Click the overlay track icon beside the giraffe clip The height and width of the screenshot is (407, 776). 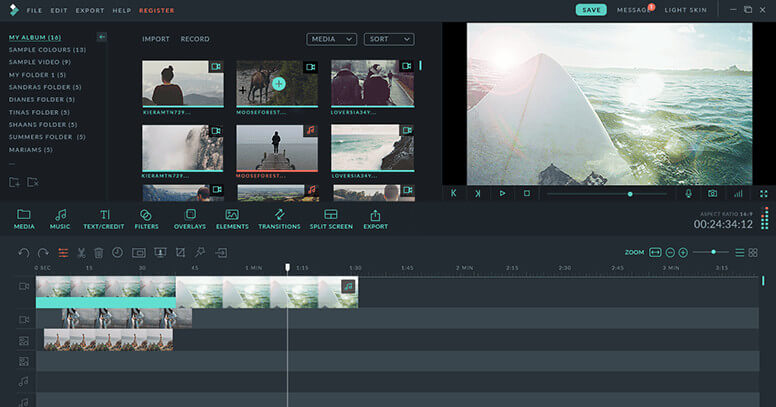(x=24, y=341)
